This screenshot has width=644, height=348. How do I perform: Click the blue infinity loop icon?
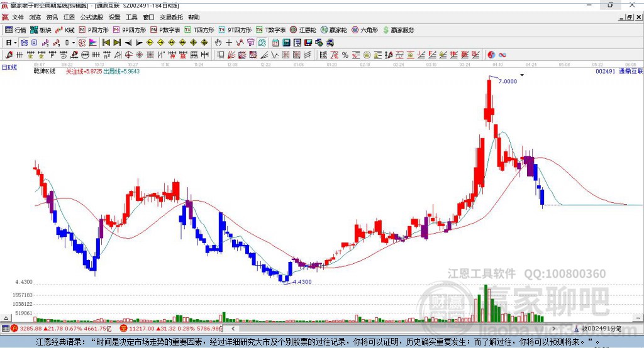point(502,55)
